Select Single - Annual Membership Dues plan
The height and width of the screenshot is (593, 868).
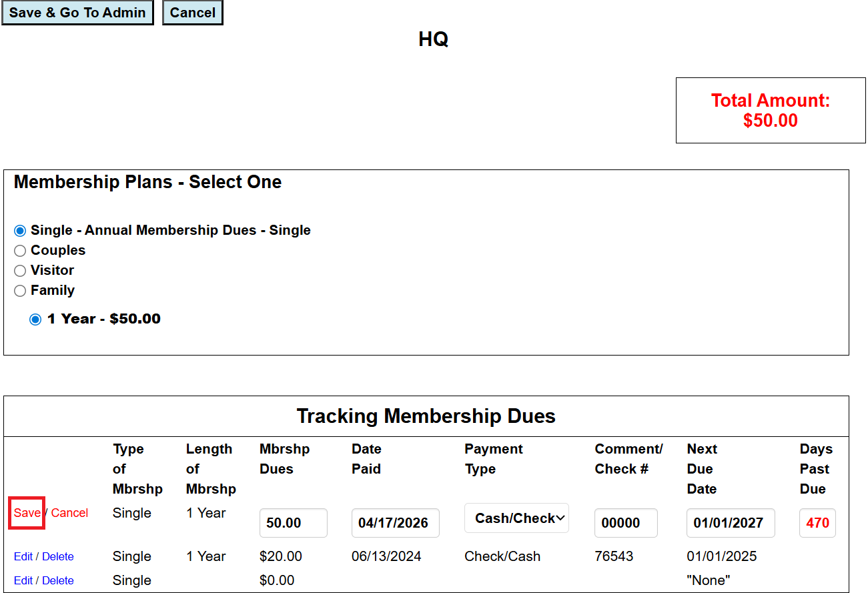(x=20, y=231)
